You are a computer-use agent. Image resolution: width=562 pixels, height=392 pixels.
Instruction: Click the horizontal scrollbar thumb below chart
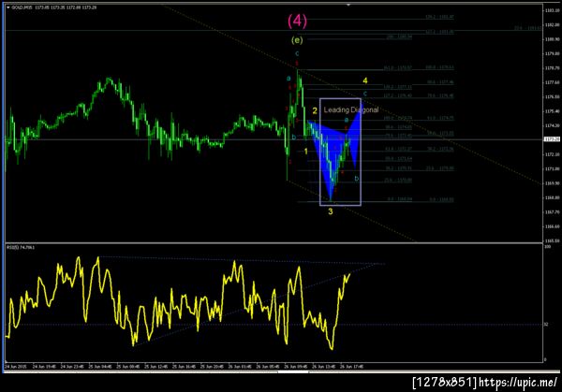[293, 372]
